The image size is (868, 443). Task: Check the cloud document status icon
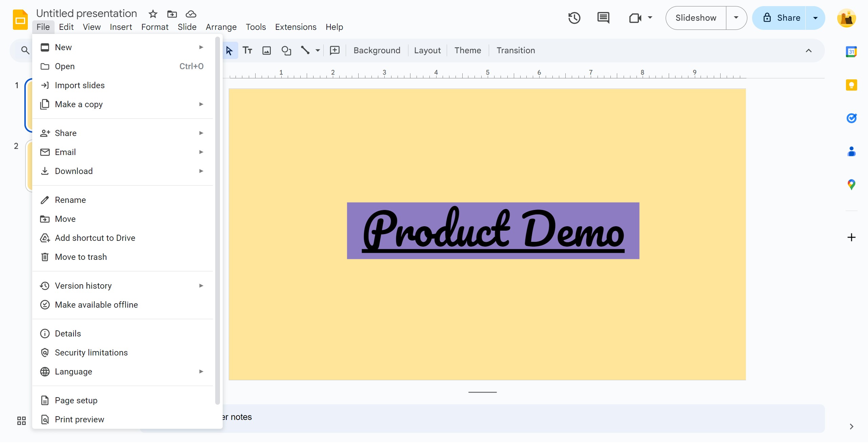[x=191, y=14]
